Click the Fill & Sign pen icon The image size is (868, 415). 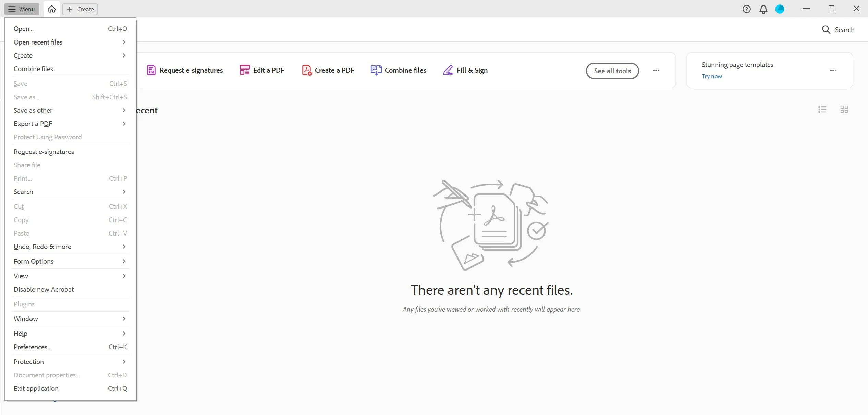tap(448, 70)
